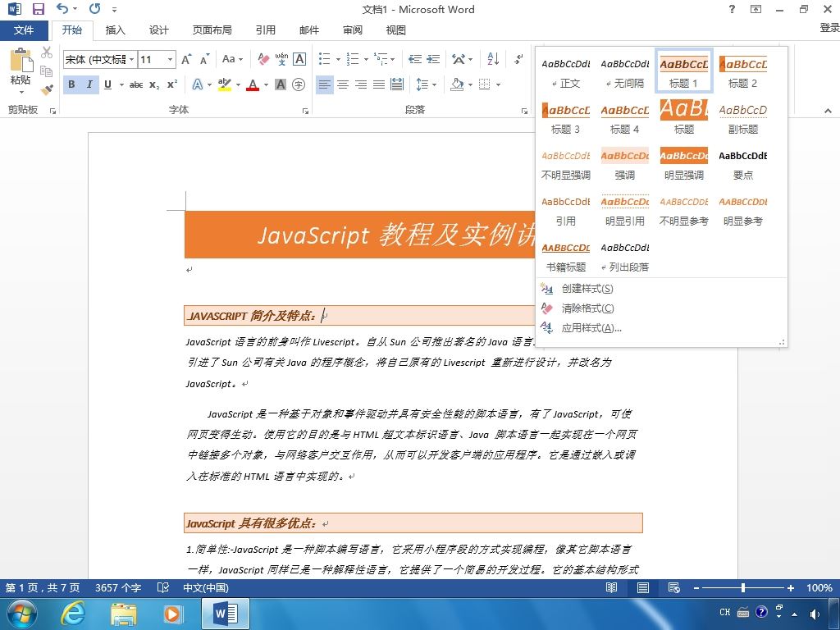This screenshot has height=630, width=840.
Task: Switch to read mode view in status bar
Action: point(611,587)
